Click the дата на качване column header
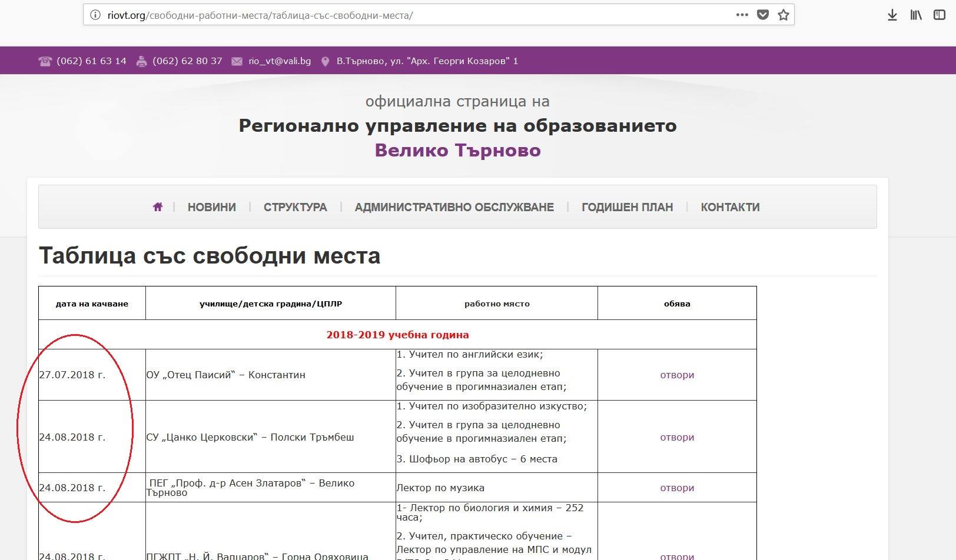This screenshot has height=560, width=956. pyautogui.click(x=92, y=304)
